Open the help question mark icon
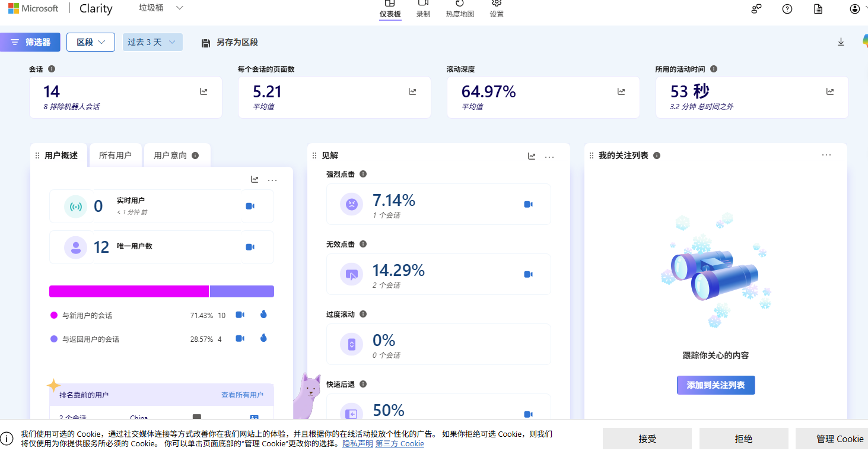Image resolution: width=868 pixels, height=454 pixels. [x=787, y=9]
